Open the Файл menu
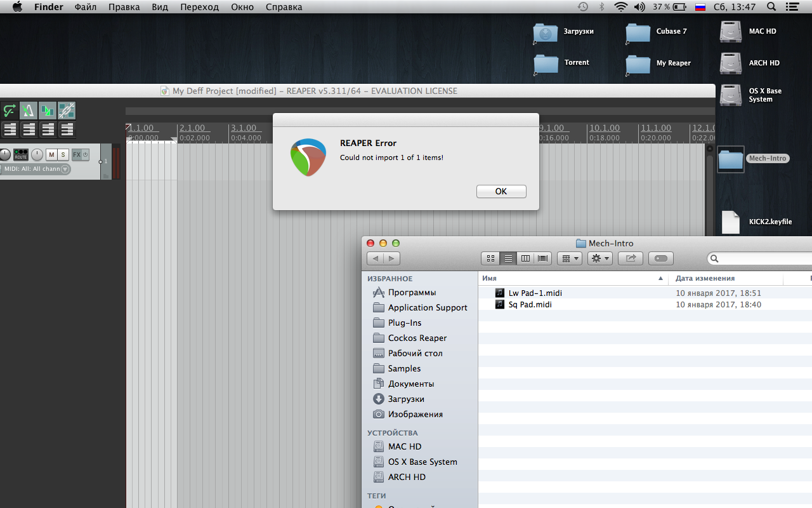Screen dimensions: 812x508 (86, 7)
